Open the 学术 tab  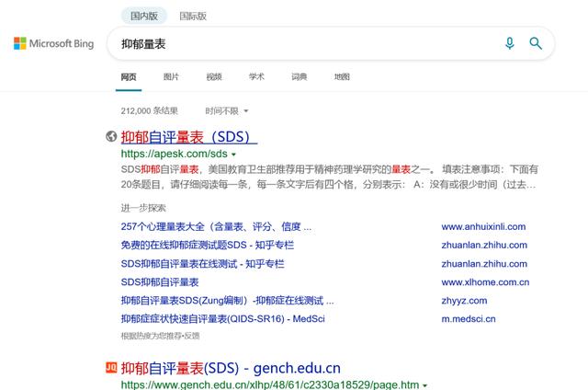(x=256, y=76)
